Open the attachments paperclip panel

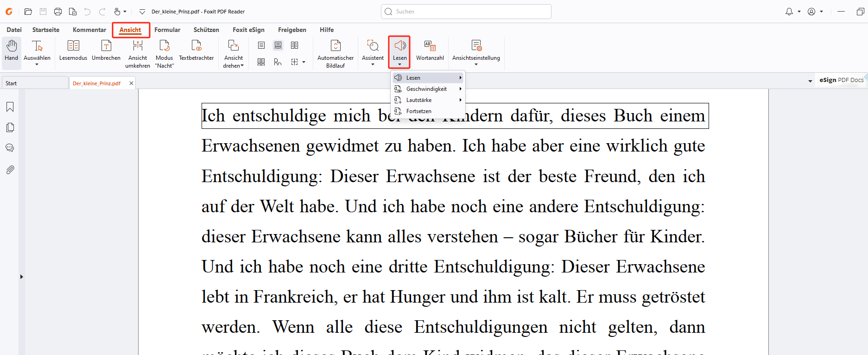[x=10, y=170]
